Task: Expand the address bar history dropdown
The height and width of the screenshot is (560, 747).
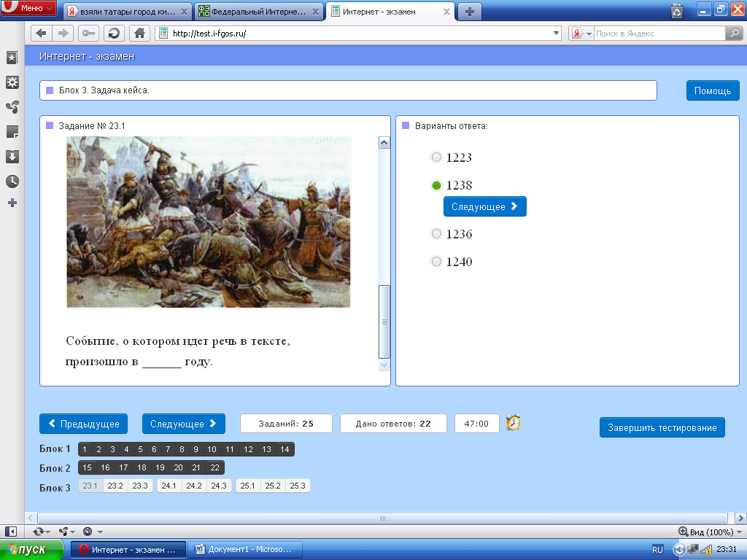Action: click(x=556, y=34)
